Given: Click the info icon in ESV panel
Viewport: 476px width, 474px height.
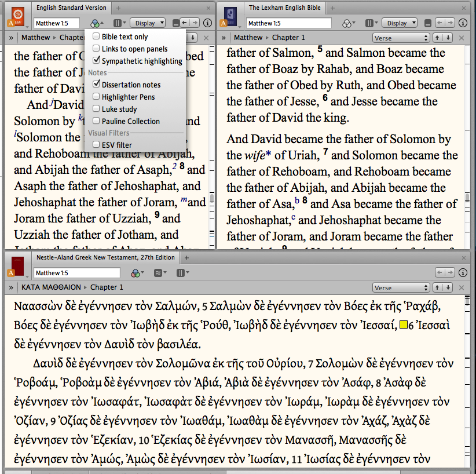Looking at the screenshot, I should pyautogui.click(x=207, y=23).
